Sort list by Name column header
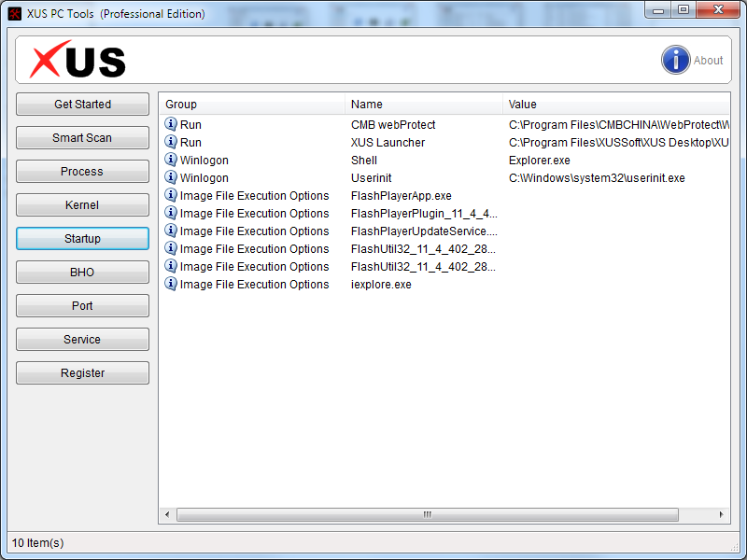The height and width of the screenshot is (560, 747). tap(424, 105)
